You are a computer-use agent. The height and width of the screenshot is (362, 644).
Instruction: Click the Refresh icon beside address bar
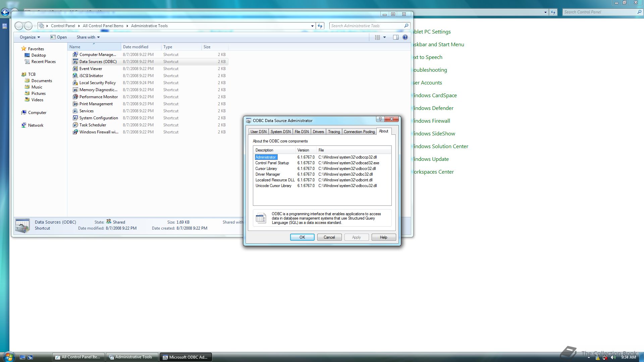pos(320,26)
